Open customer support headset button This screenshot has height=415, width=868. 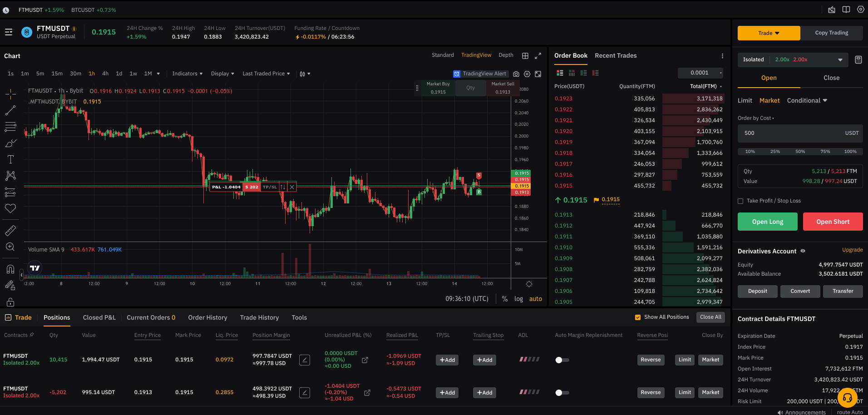coord(848,398)
